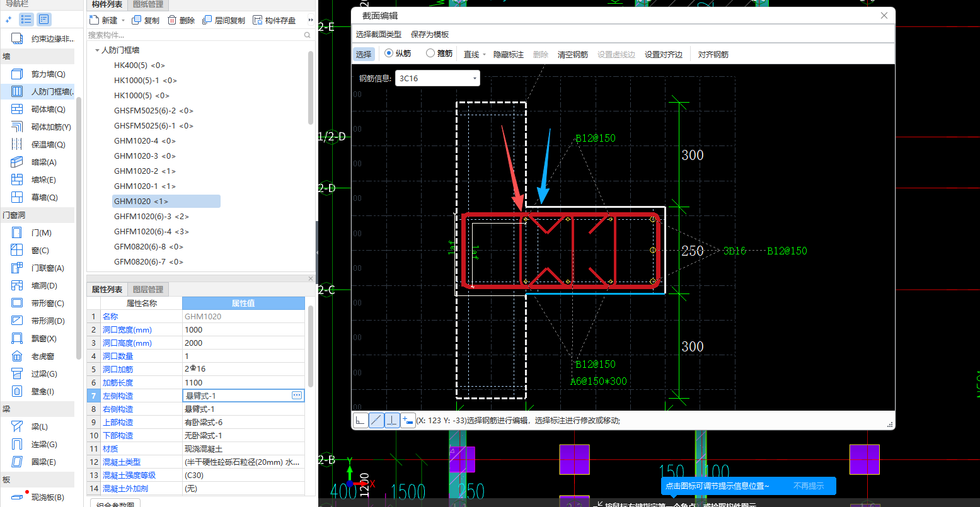The height and width of the screenshot is (507, 980).
Task: Click the 清空钢筋 button
Action: tap(572, 55)
